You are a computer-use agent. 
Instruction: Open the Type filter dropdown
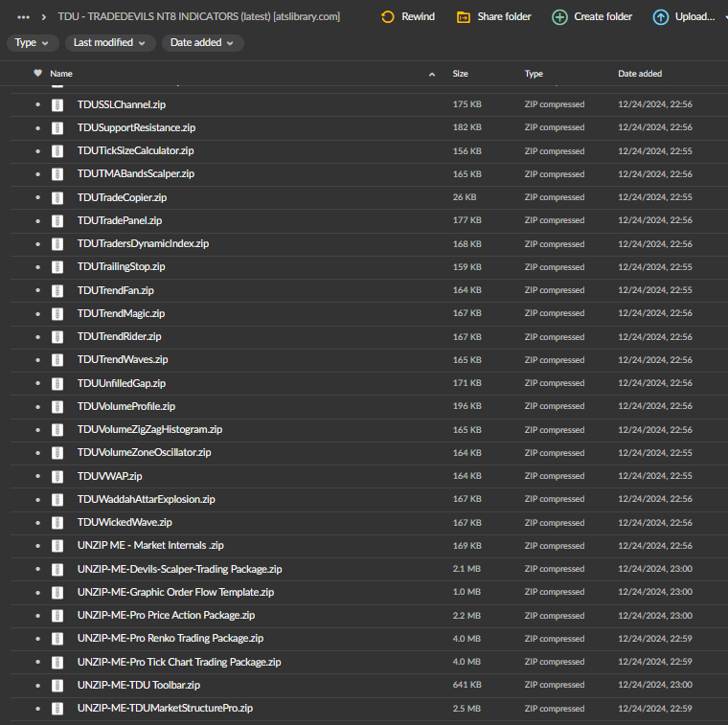pos(33,43)
